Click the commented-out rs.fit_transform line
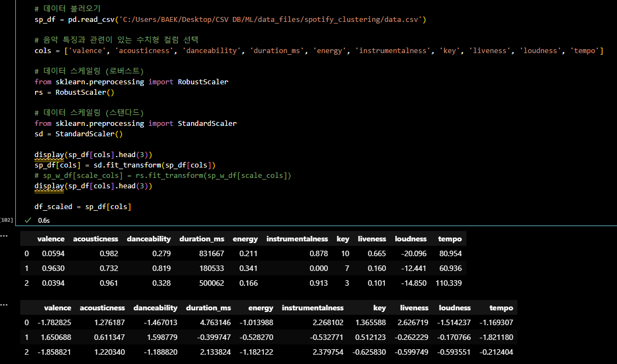 click(163, 176)
